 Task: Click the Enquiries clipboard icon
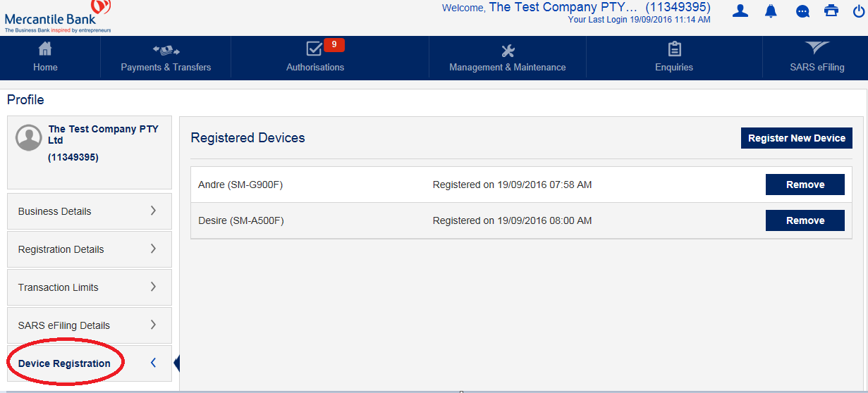point(674,49)
